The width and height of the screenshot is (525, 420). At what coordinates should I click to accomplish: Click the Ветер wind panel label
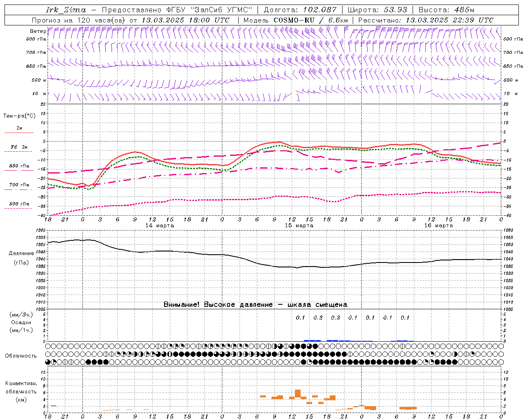coord(38,31)
